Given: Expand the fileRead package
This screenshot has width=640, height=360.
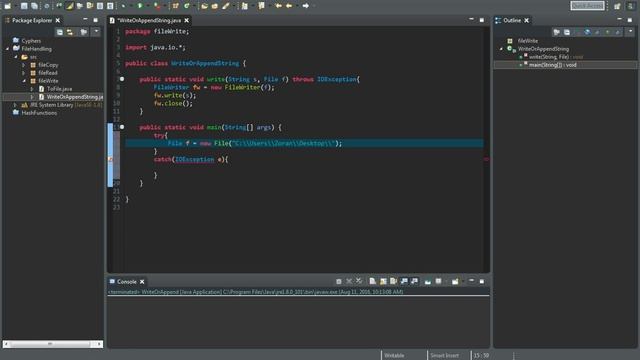Looking at the screenshot, I should click(x=24, y=73).
